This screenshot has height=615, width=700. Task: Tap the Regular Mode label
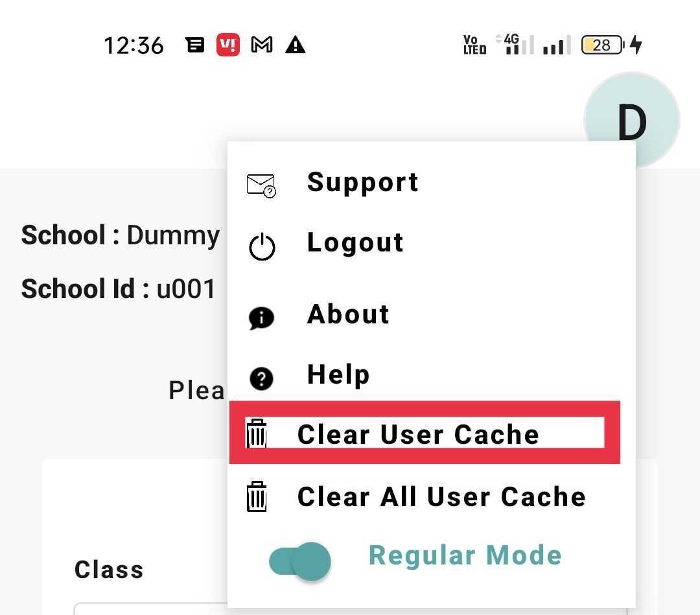coord(465,555)
